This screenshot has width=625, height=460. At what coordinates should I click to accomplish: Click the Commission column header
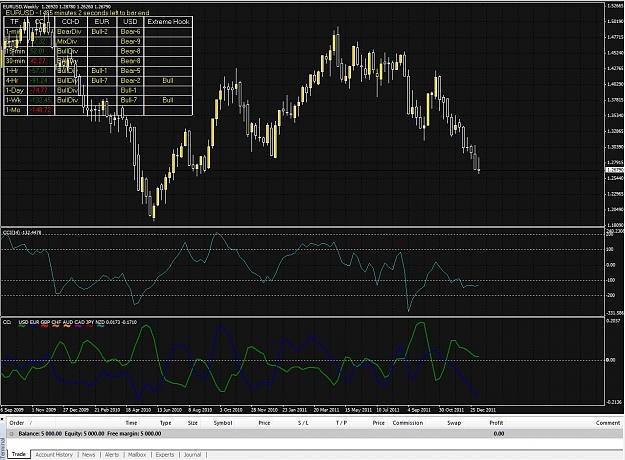coord(407,423)
